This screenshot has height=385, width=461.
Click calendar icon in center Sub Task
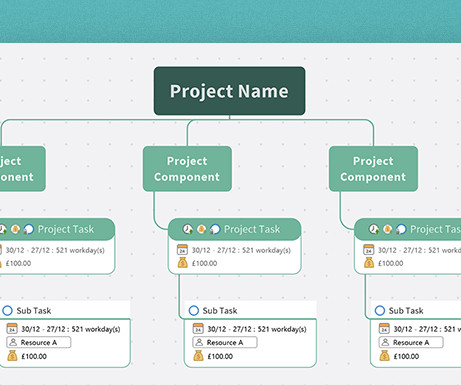pos(198,329)
